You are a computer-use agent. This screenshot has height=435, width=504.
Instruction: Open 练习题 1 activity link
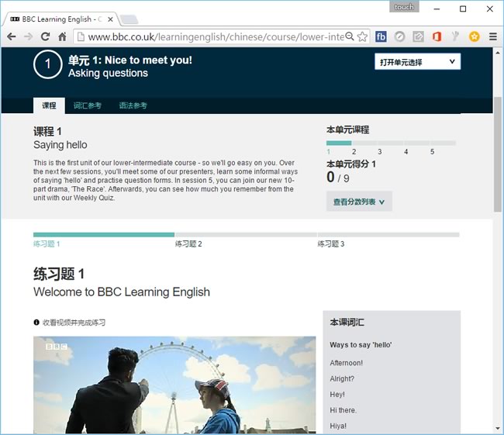[x=47, y=243]
